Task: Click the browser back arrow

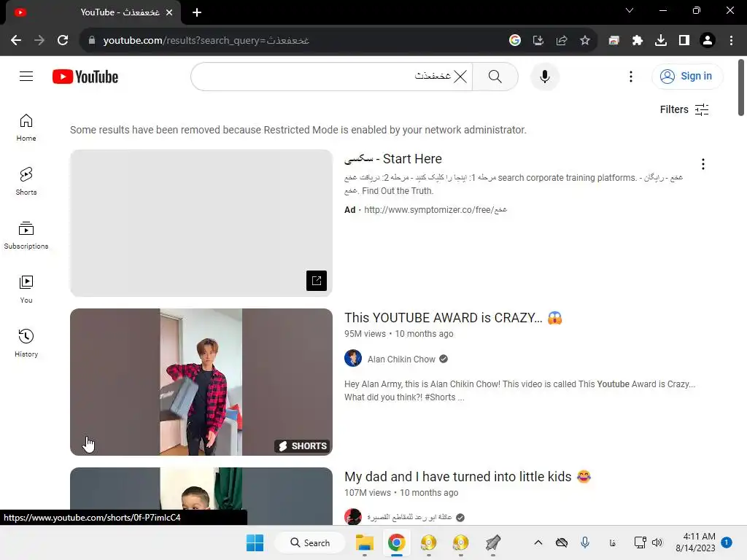Action: [16, 41]
